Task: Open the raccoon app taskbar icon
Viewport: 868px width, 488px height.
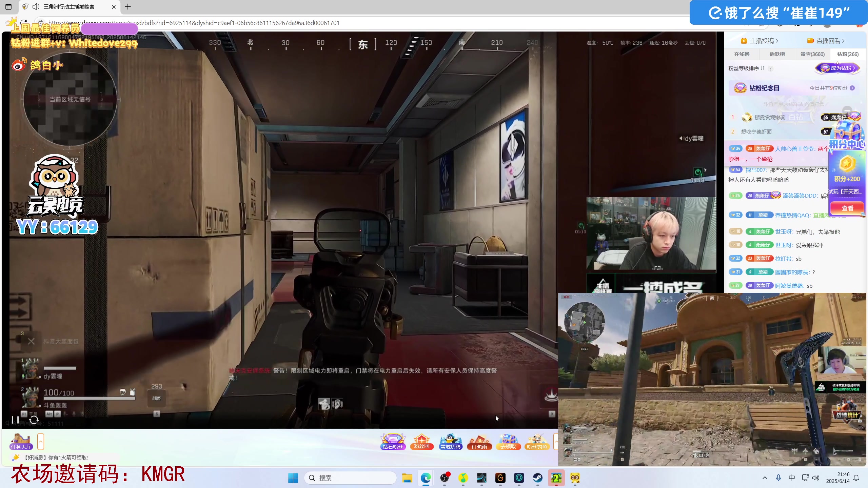Action: click(x=575, y=478)
